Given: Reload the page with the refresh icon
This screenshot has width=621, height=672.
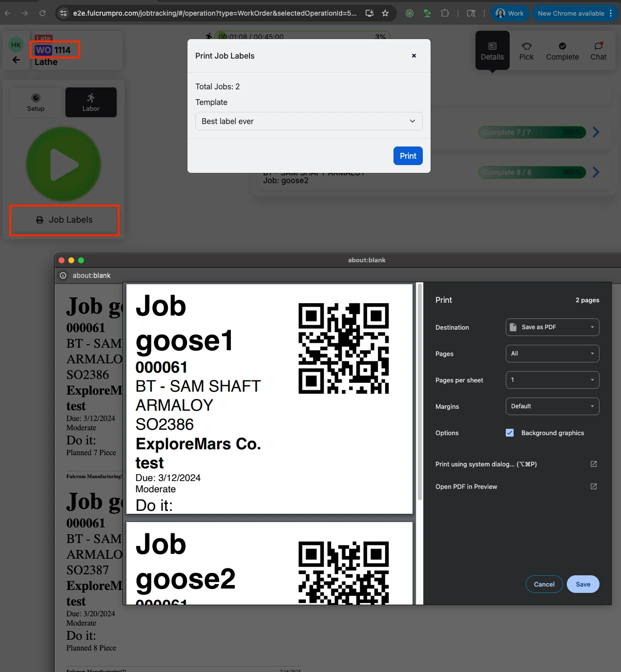Looking at the screenshot, I should click(42, 13).
